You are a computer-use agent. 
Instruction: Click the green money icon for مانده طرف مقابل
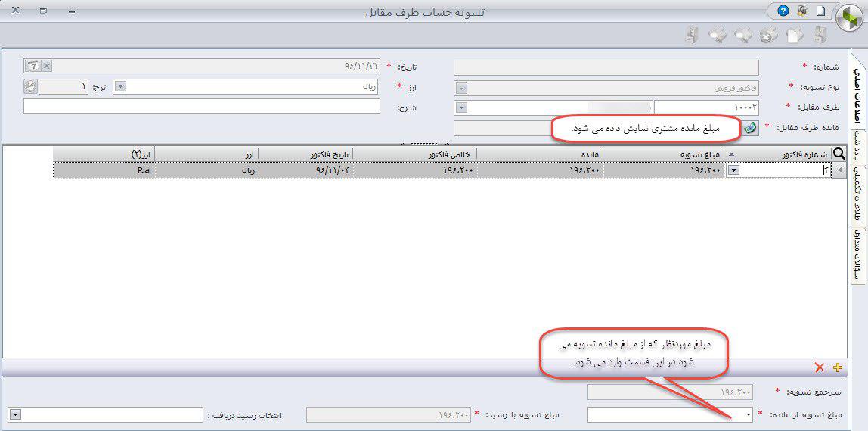click(x=750, y=128)
